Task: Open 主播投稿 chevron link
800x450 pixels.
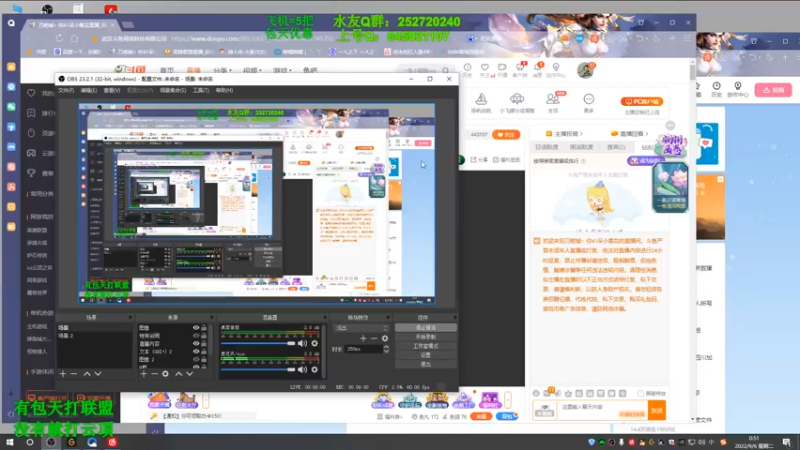Action: pyautogui.click(x=564, y=134)
